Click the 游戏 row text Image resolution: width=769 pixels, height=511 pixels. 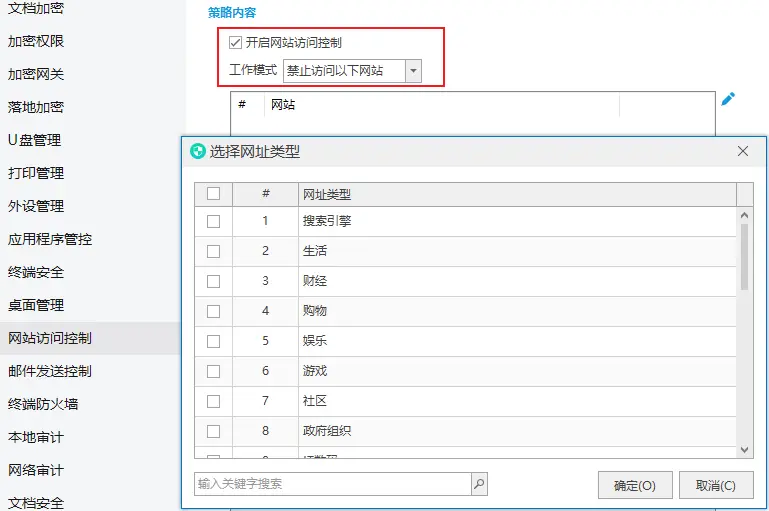(315, 371)
